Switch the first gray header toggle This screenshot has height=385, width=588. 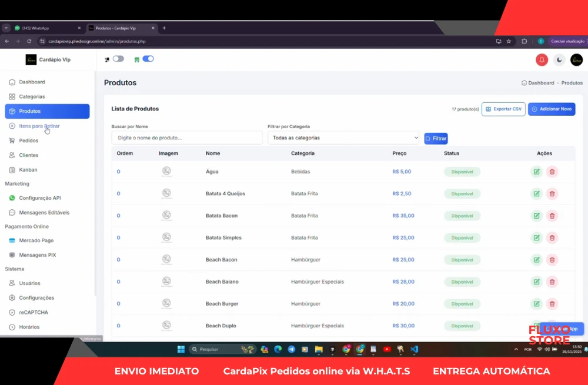click(x=118, y=59)
